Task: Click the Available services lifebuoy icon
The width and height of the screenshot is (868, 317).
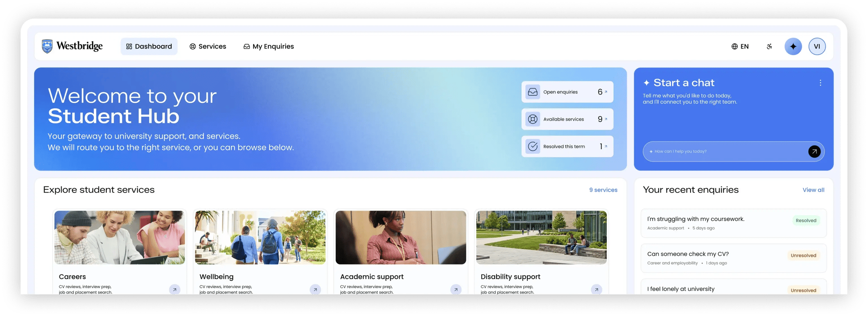Action: (x=533, y=119)
